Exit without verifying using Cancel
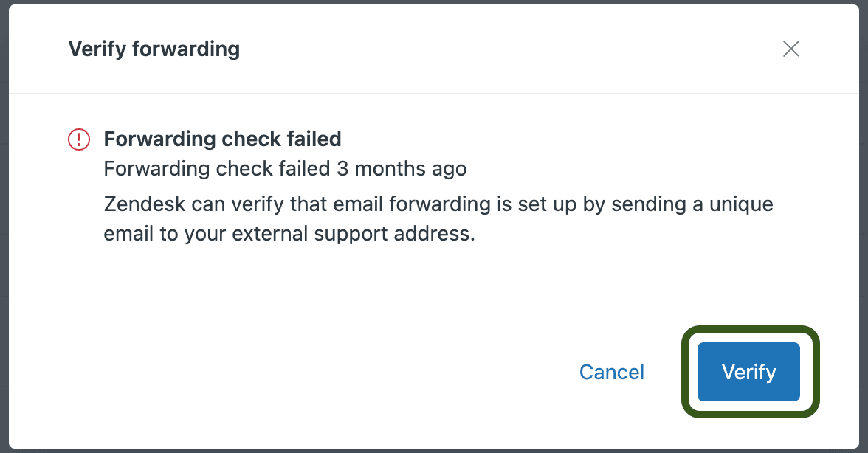 coord(611,372)
